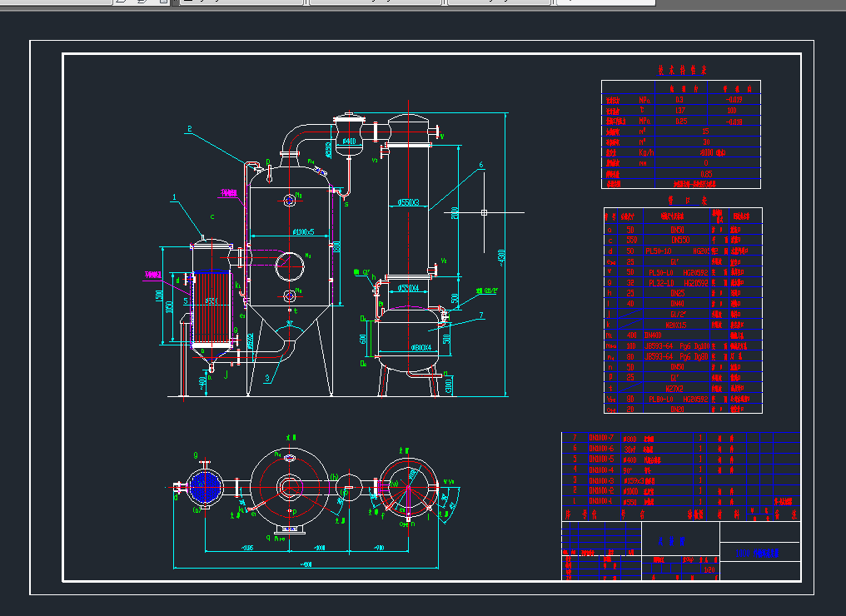The image size is (846, 616).
Task: Click the ø400 separator dimension text
Action: coord(349,142)
